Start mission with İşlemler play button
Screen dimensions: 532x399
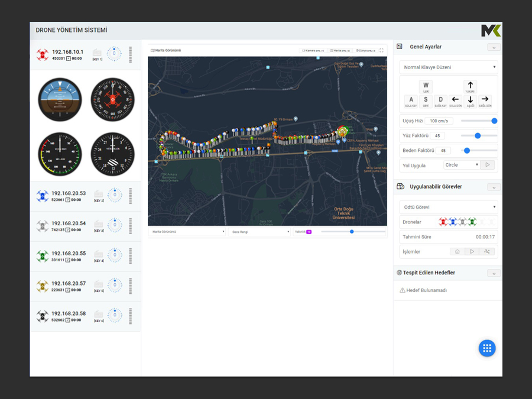coord(472,252)
